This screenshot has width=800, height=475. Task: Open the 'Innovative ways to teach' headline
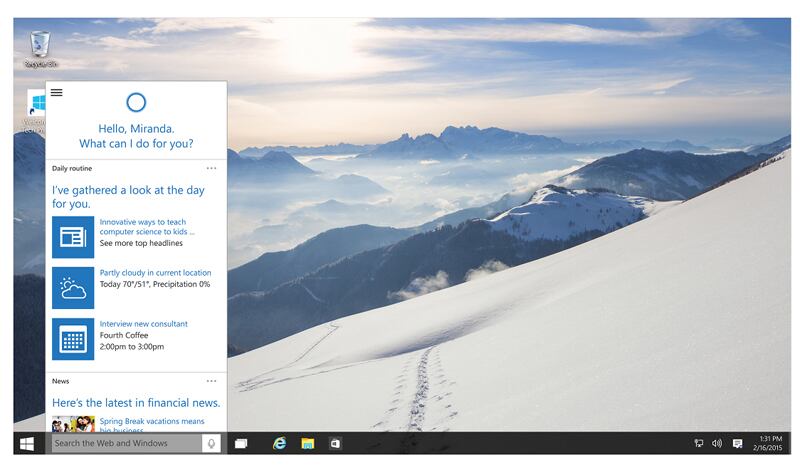(143, 227)
